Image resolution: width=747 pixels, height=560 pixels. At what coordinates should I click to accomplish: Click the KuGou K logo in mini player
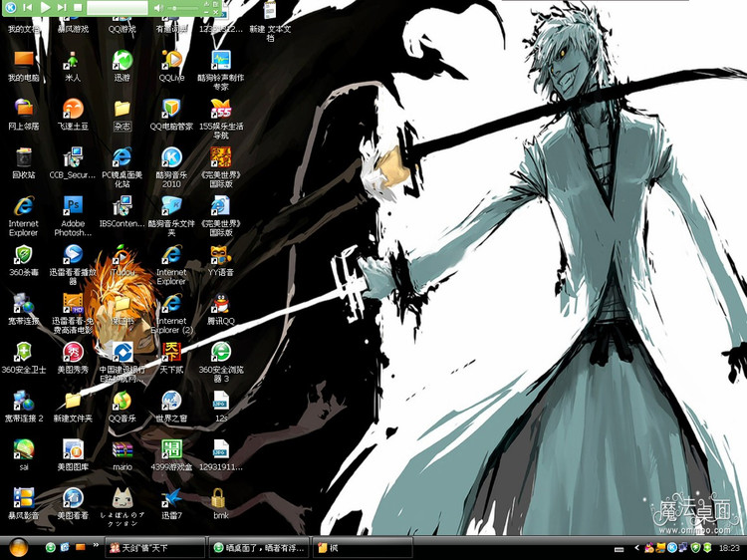(x=11, y=7)
